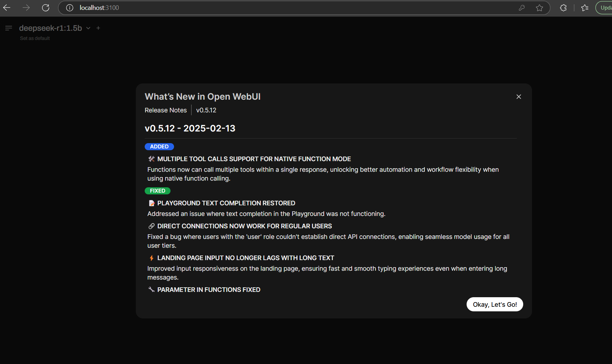The image size is (612, 364).
Task: Click the FIXED badge label
Action: pyautogui.click(x=157, y=191)
